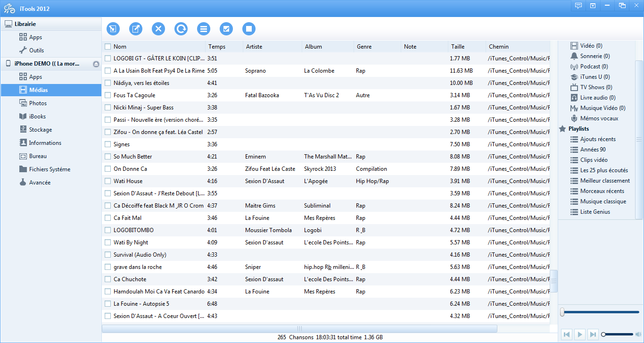The width and height of the screenshot is (644, 343).
Task: Check the box for Wati House
Action: [108, 181]
